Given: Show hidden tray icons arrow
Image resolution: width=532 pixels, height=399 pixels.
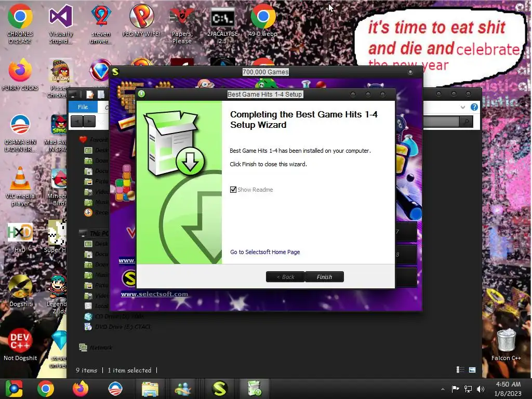Looking at the screenshot, I should (x=443, y=389).
